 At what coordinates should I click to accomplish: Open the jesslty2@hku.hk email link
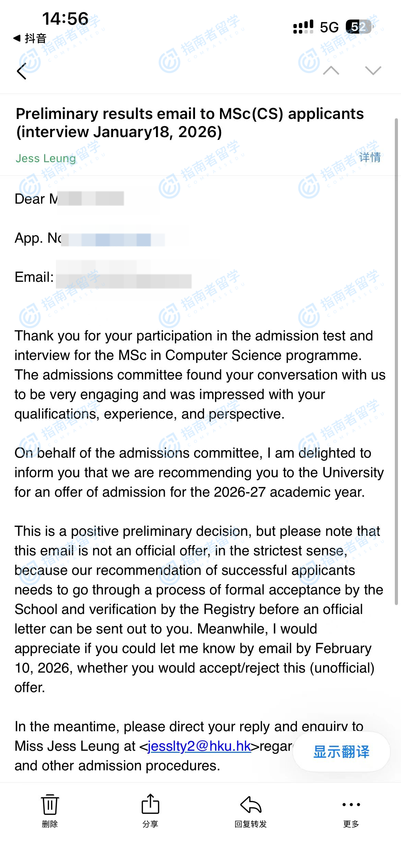point(199,746)
